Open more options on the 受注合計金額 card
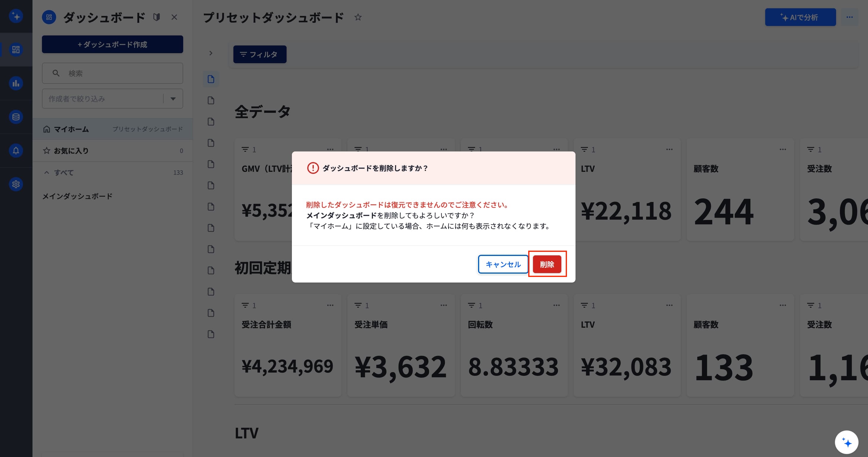Viewport: 868px width, 457px height. (330, 305)
